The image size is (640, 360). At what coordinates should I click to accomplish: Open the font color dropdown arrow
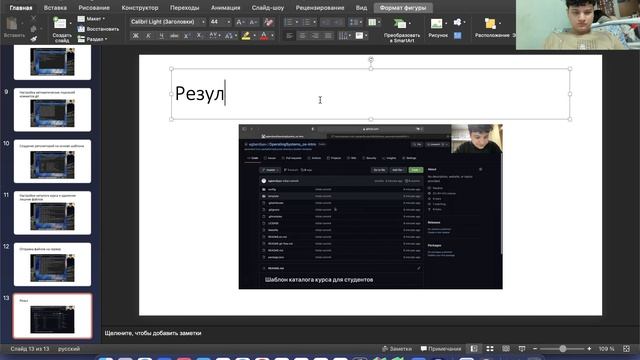tap(272, 36)
